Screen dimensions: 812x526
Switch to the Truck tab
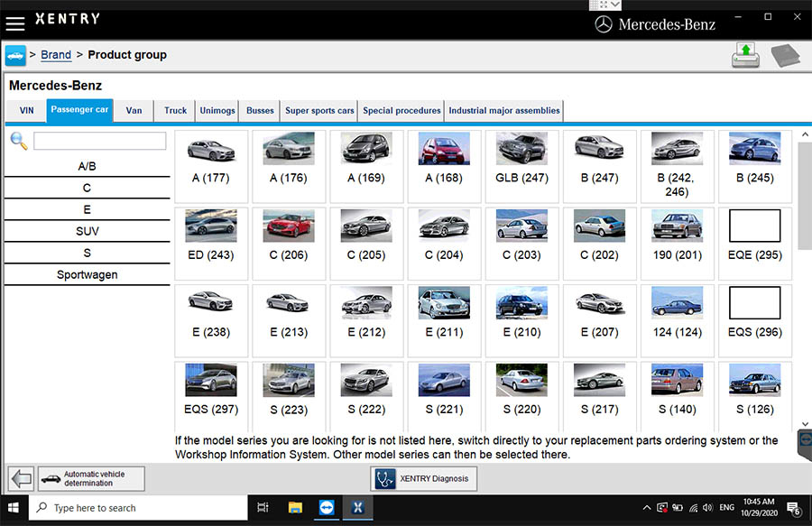175,111
